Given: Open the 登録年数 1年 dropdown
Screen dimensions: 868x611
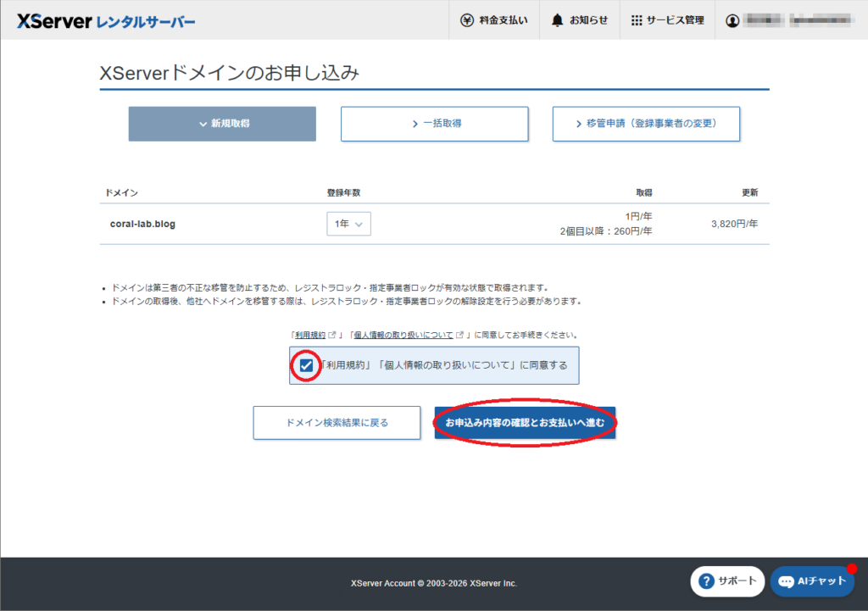Looking at the screenshot, I should pyautogui.click(x=348, y=223).
